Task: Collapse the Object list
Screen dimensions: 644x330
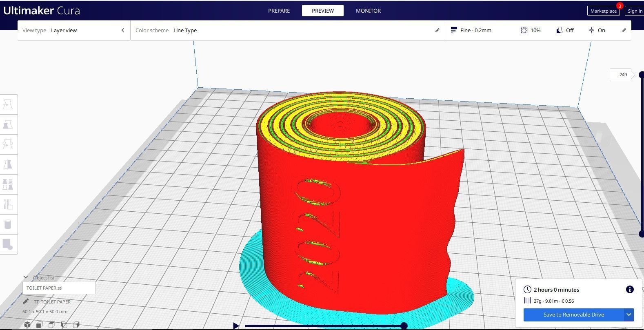Action: point(26,277)
